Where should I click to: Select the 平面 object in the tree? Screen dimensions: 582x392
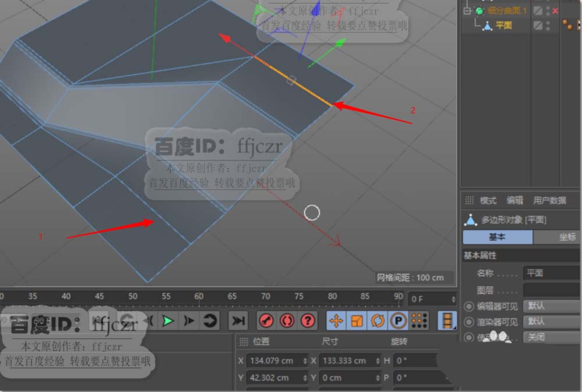pos(503,26)
